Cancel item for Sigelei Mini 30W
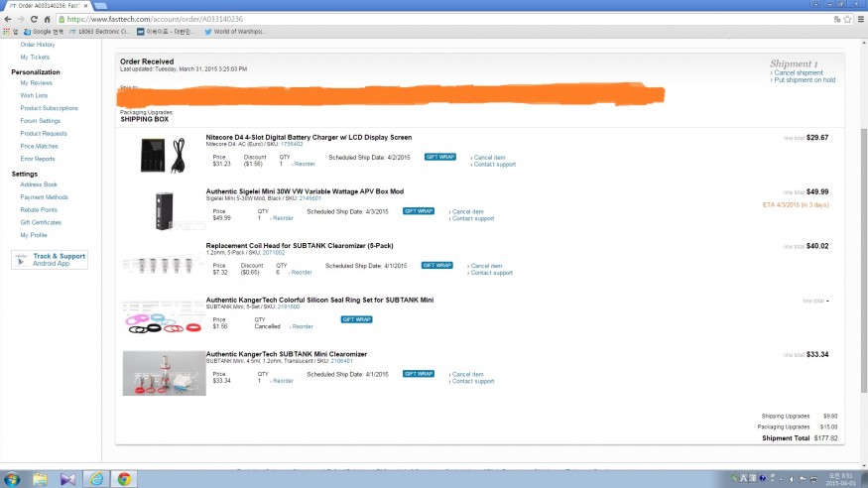The width and height of the screenshot is (868, 488). coord(468,212)
